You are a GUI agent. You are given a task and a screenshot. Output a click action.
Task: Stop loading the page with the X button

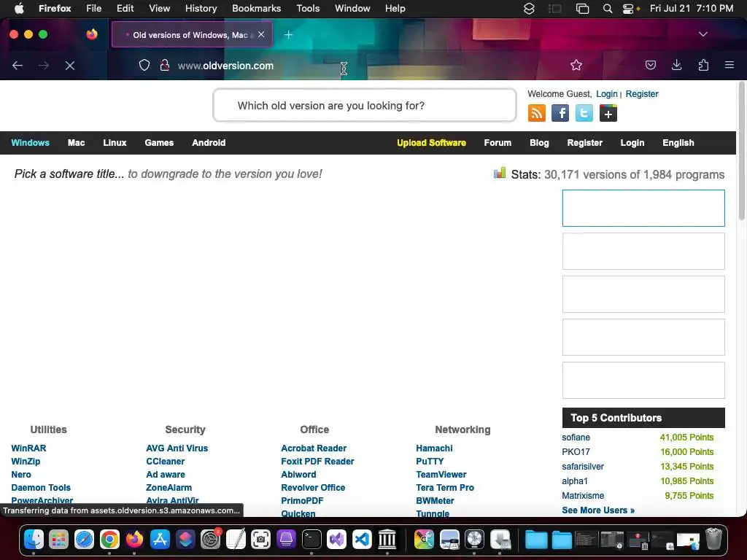click(70, 66)
